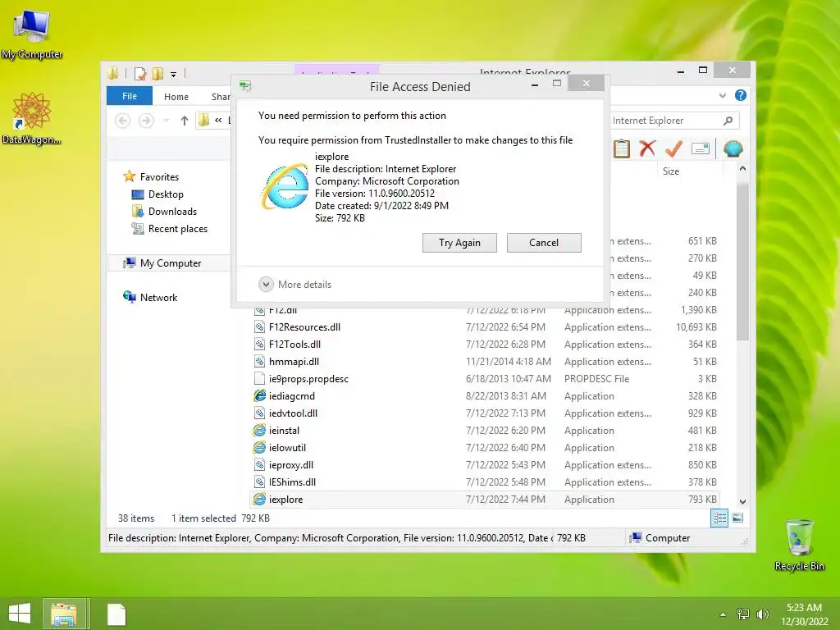Open recent locations dropdown arrow
This screenshot has height=630, width=840.
pyautogui.click(x=166, y=121)
